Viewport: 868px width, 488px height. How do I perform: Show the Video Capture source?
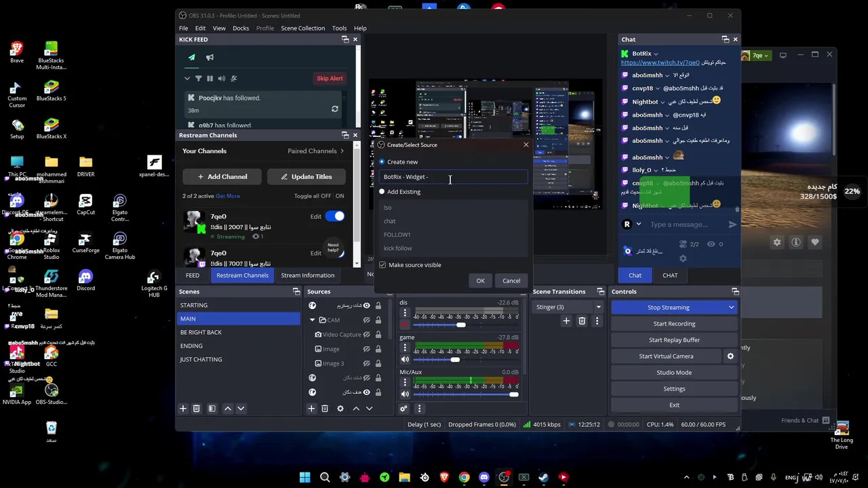[366, 335]
